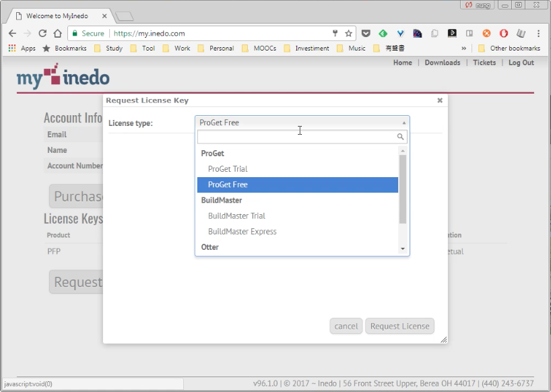Click the green diamond extension icon
The image size is (551, 392).
(x=383, y=34)
